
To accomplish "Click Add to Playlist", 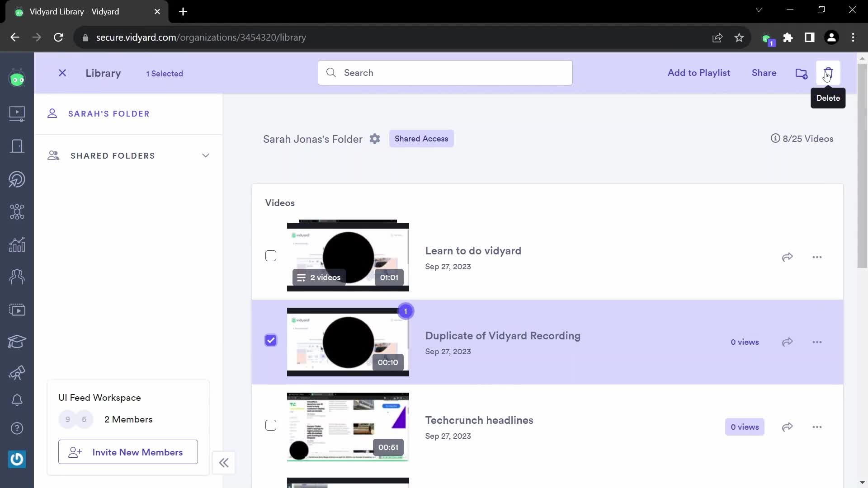I will [699, 73].
